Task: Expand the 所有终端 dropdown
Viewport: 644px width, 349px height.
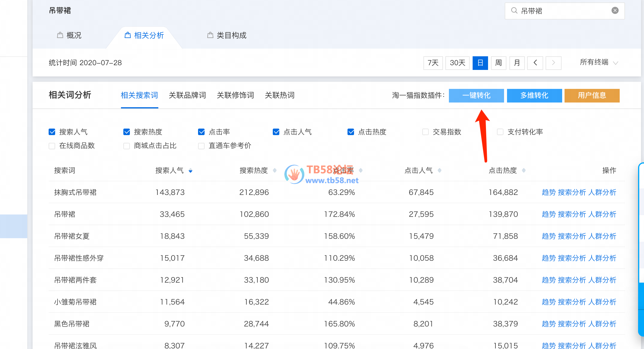Action: [x=599, y=62]
